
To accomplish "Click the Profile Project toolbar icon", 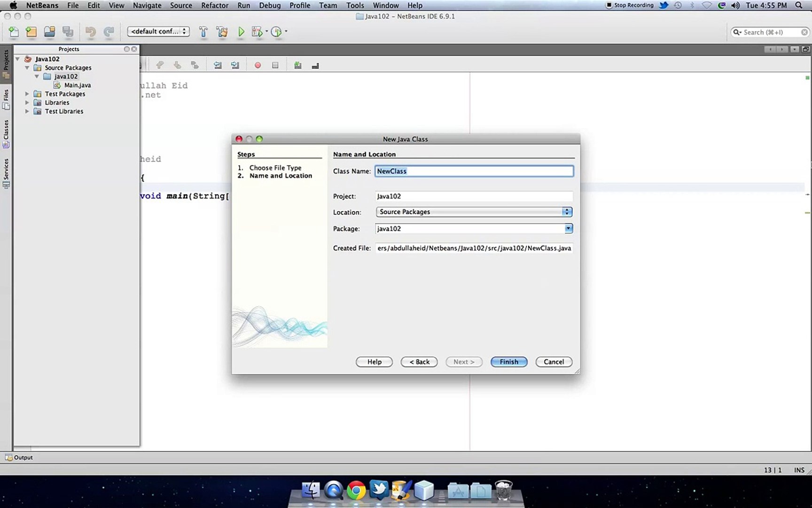I will tap(276, 32).
